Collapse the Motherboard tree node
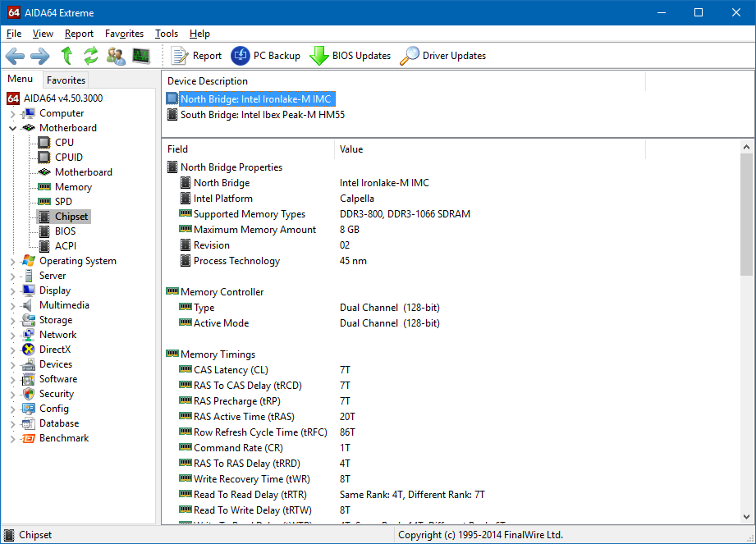This screenshot has width=756, height=544. click(x=13, y=128)
